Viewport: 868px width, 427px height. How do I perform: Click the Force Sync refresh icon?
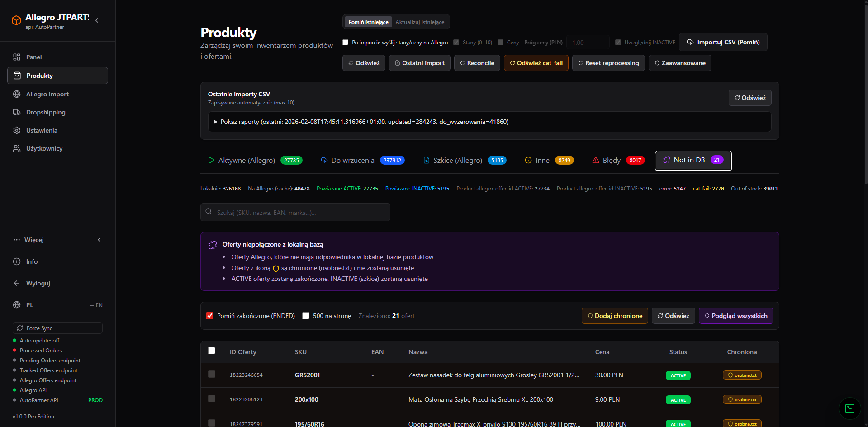(20, 328)
